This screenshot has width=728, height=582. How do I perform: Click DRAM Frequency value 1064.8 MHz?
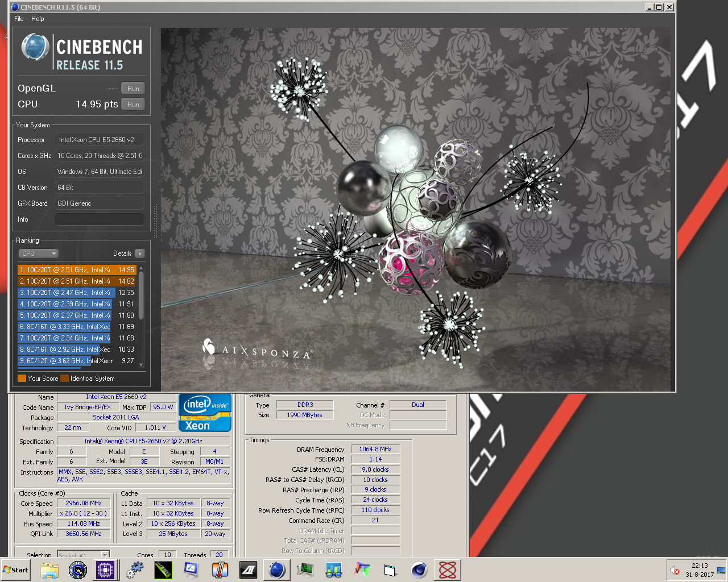pos(375,450)
